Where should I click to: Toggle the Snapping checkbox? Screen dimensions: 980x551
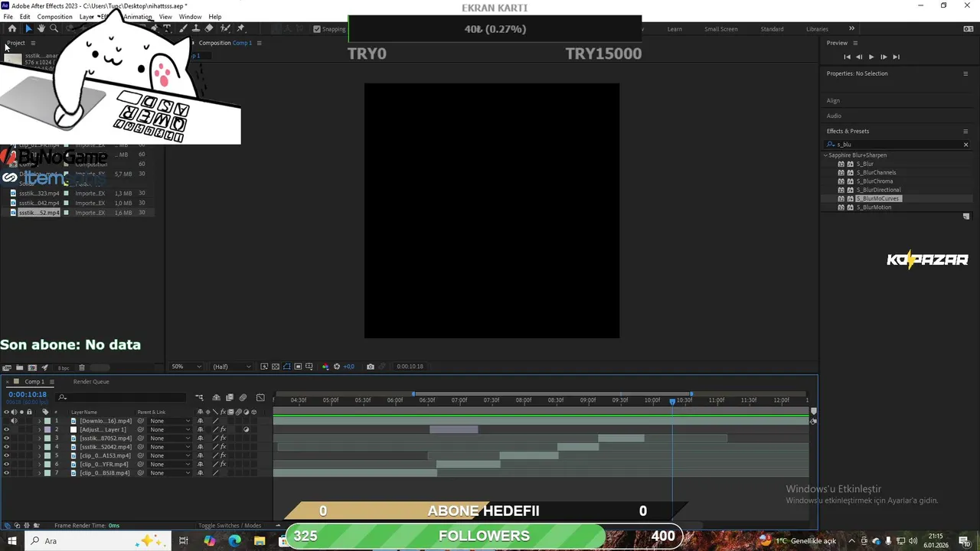(317, 29)
